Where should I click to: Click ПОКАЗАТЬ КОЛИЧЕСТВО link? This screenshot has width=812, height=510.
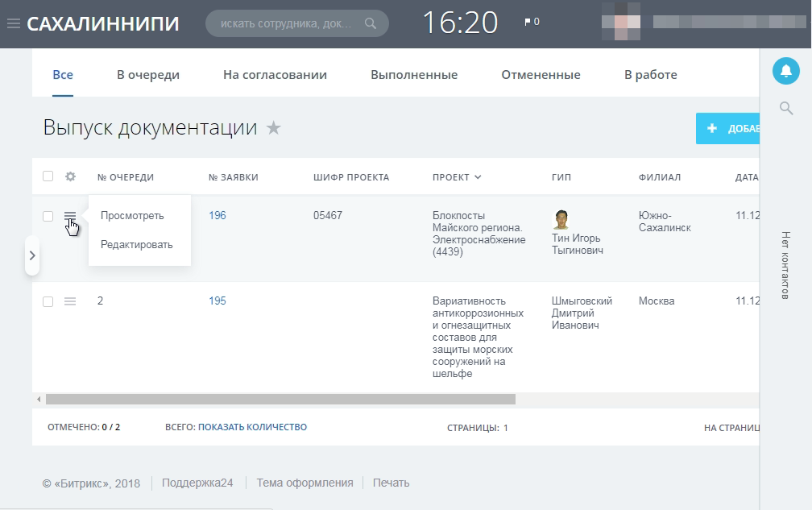[x=252, y=427]
